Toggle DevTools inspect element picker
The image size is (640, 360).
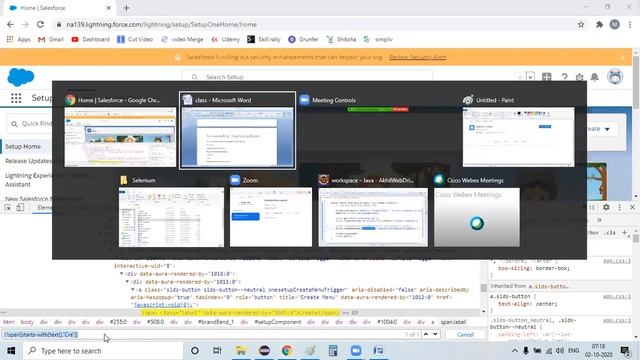click(x=8, y=207)
